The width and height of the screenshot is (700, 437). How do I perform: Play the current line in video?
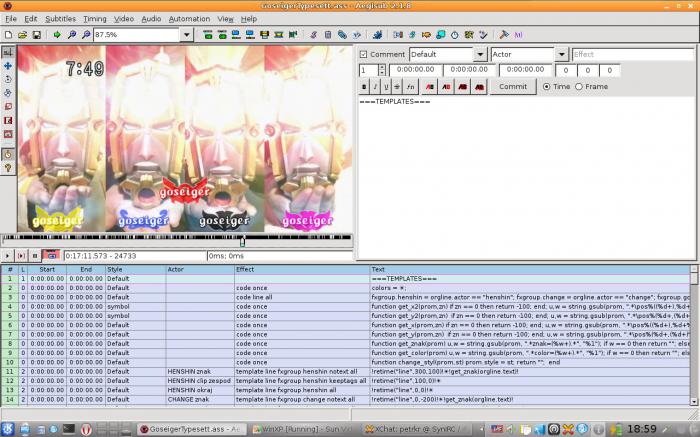pyautogui.click(x=21, y=256)
